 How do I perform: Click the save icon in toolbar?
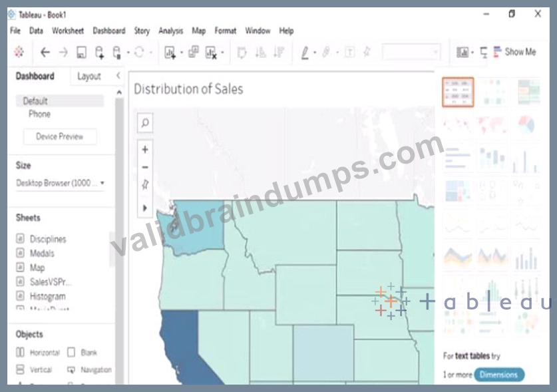click(x=81, y=53)
